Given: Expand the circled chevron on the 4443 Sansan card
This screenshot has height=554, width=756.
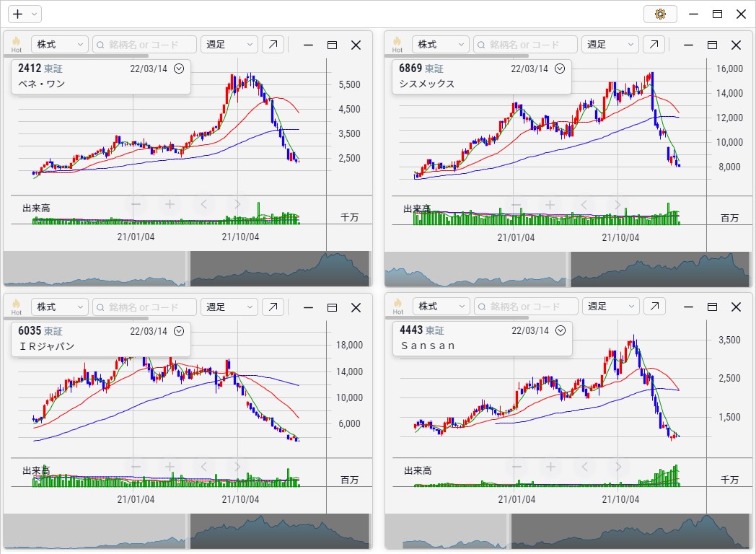Looking at the screenshot, I should pyautogui.click(x=561, y=330).
